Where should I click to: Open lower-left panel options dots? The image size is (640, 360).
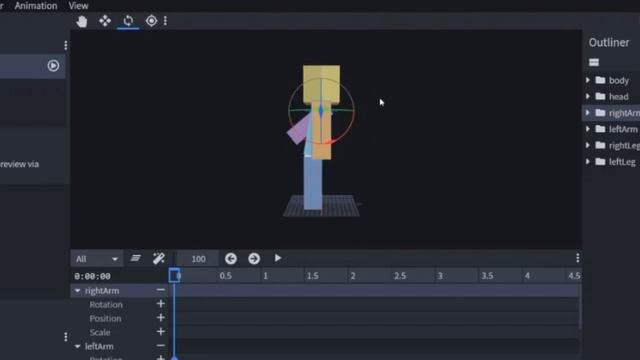coord(66,337)
